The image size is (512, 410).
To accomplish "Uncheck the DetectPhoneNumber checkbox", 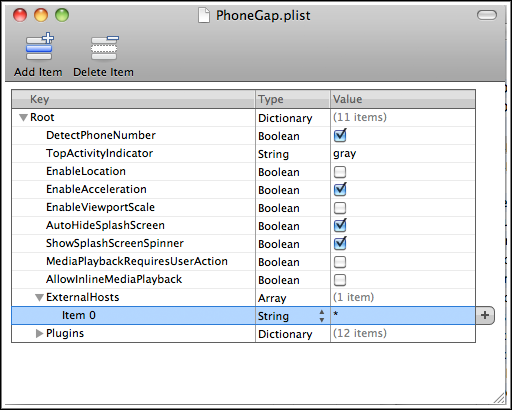I will tap(340, 135).
